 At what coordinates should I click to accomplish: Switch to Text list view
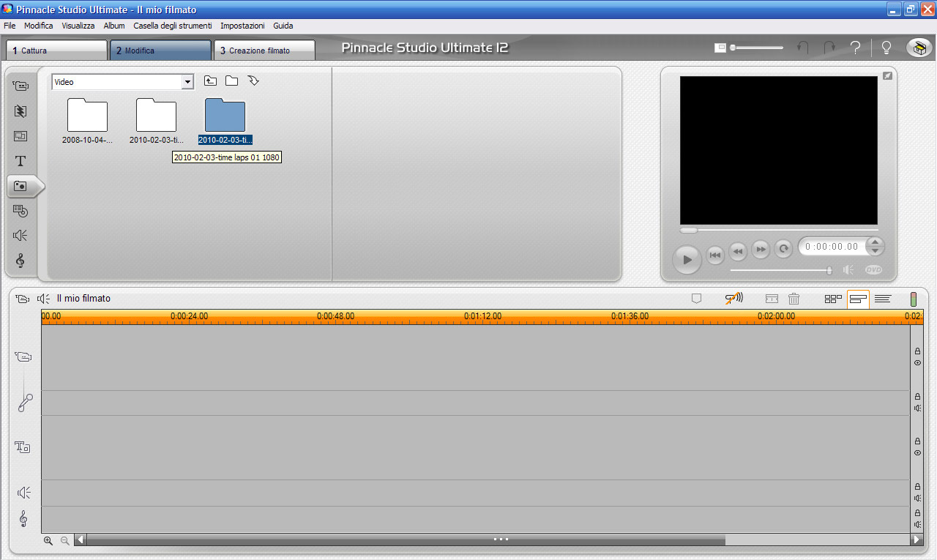pos(883,299)
